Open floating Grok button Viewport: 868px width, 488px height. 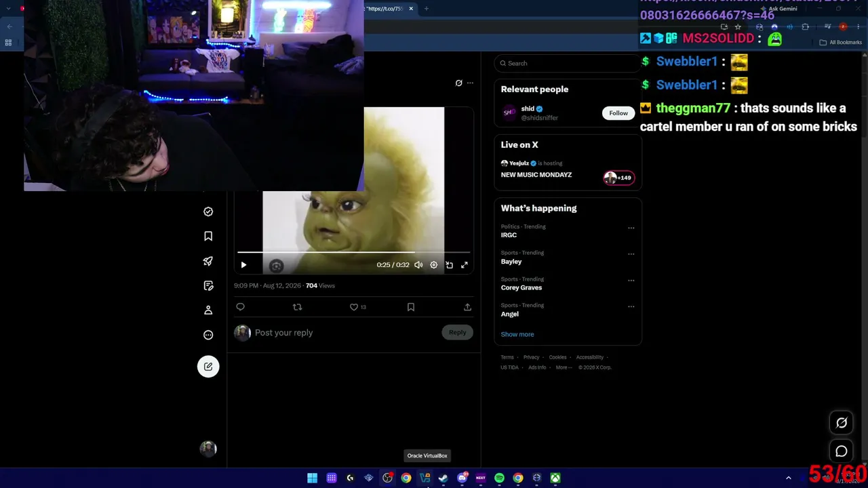click(x=842, y=423)
